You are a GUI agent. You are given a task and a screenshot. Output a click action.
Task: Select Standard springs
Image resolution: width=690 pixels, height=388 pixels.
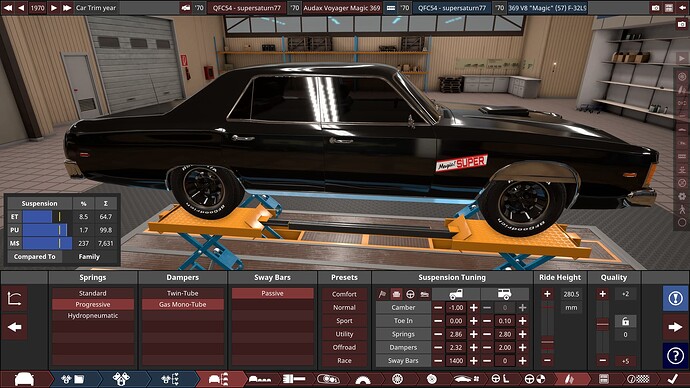click(92, 293)
